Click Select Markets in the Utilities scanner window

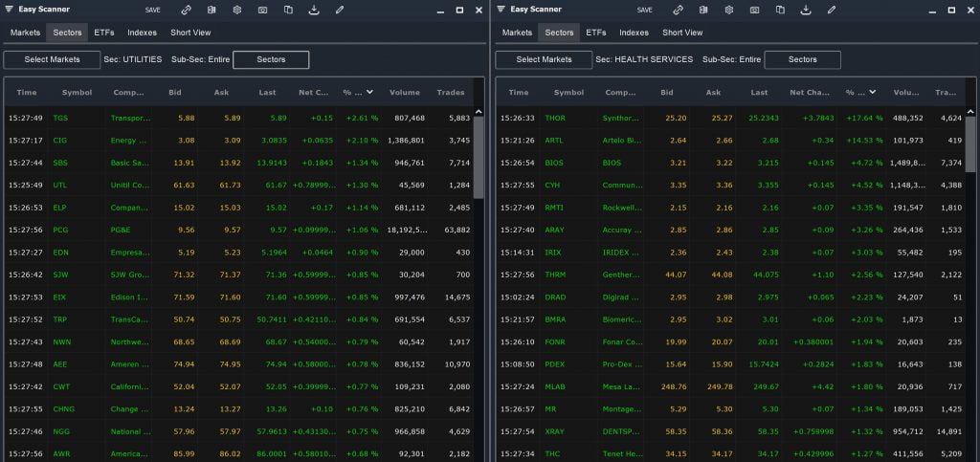coord(52,59)
